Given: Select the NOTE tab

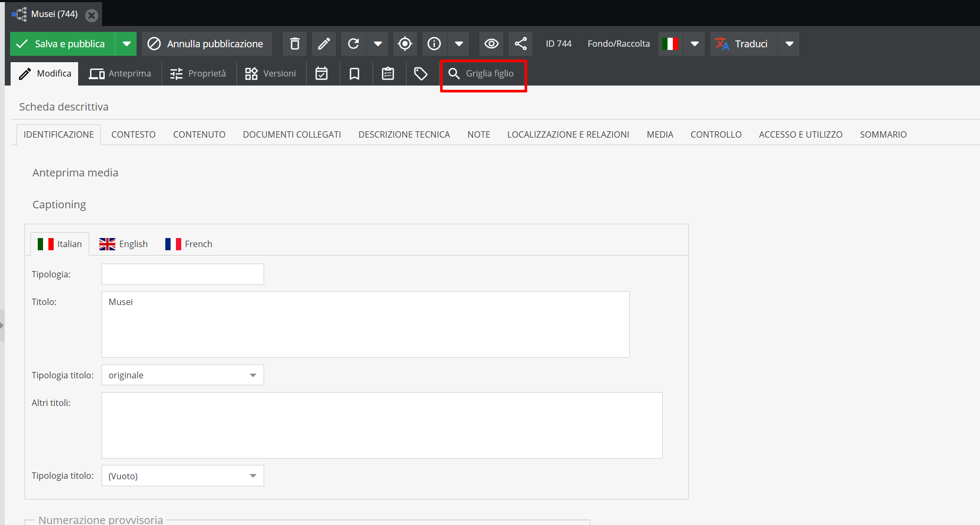Looking at the screenshot, I should 479,134.
